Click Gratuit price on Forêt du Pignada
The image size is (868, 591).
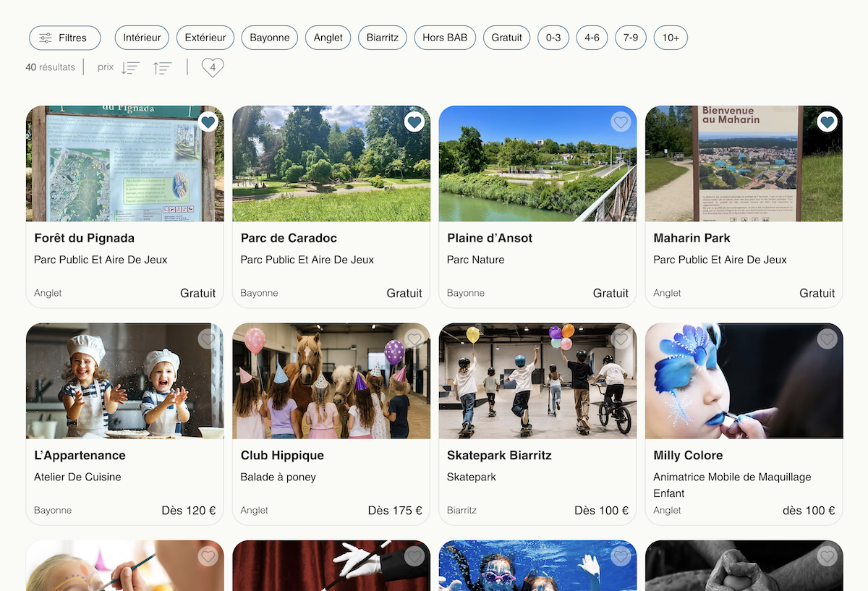pos(198,293)
